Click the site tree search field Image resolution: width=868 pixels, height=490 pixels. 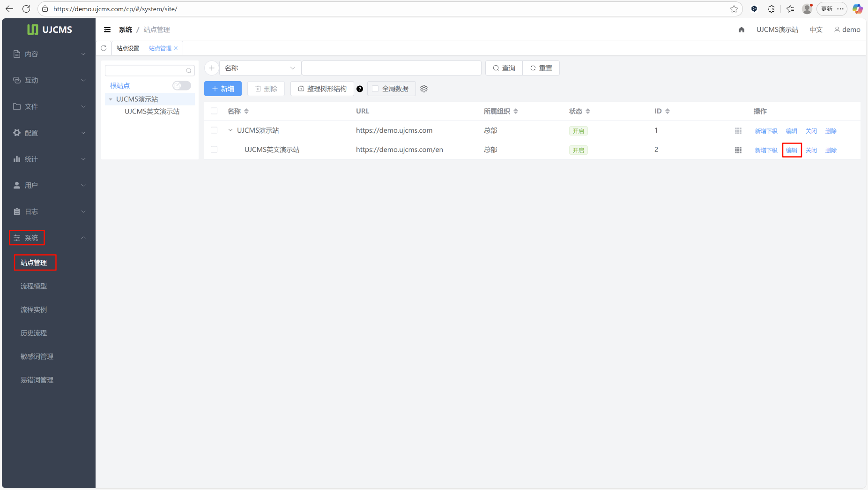click(146, 70)
